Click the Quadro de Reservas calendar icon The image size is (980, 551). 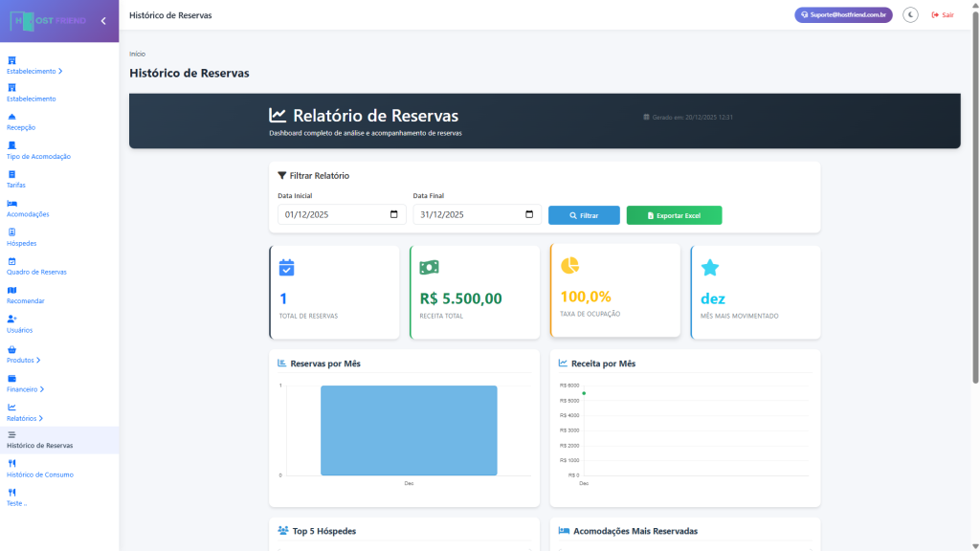[11, 261]
